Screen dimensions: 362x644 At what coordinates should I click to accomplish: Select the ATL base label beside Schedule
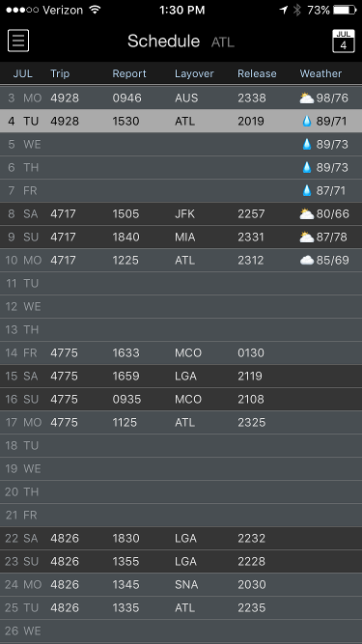223,42
